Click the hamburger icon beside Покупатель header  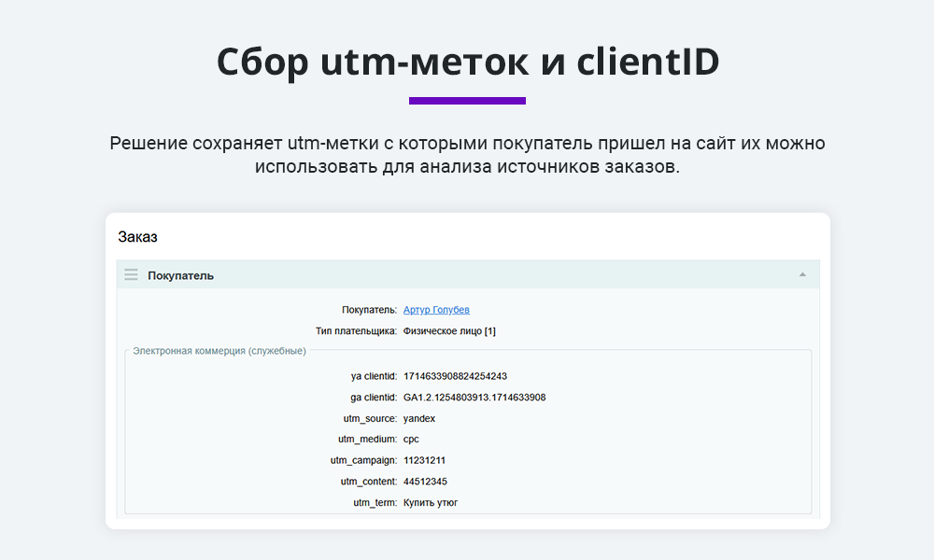click(131, 273)
